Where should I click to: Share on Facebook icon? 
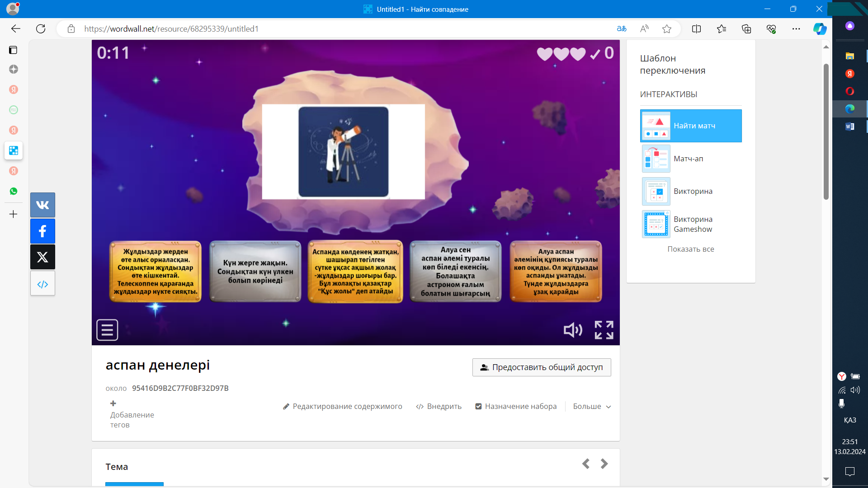point(42,231)
